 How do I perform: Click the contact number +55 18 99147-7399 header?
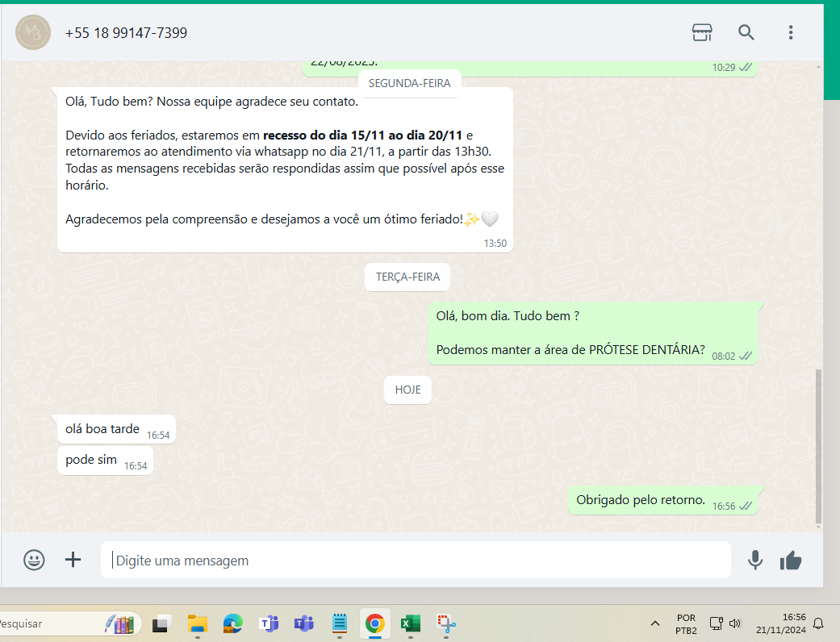point(126,33)
